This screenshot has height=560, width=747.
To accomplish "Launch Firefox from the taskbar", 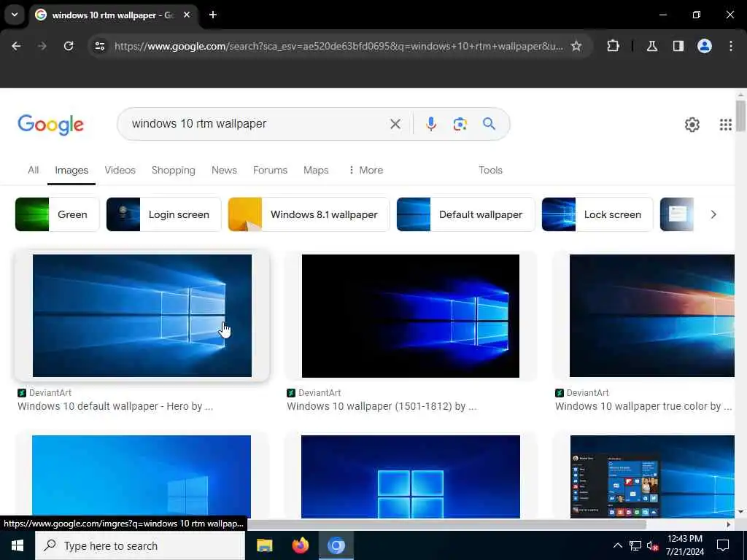I will click(x=300, y=545).
